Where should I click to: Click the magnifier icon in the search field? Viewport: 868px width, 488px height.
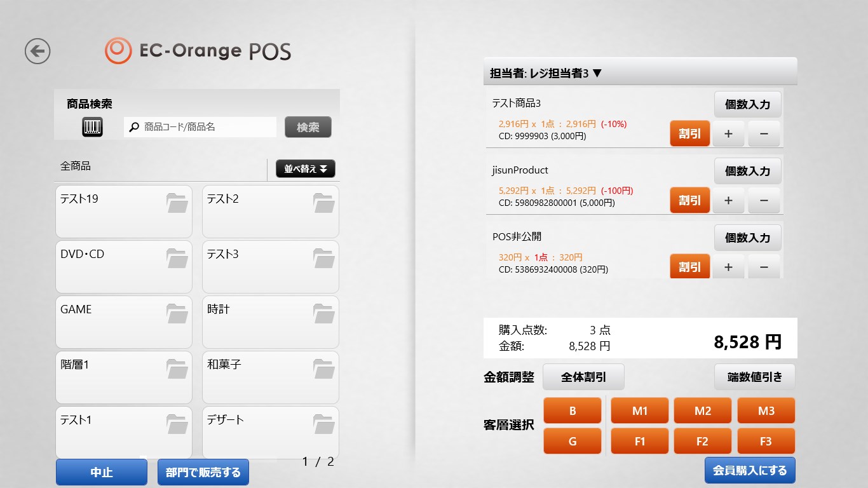133,127
